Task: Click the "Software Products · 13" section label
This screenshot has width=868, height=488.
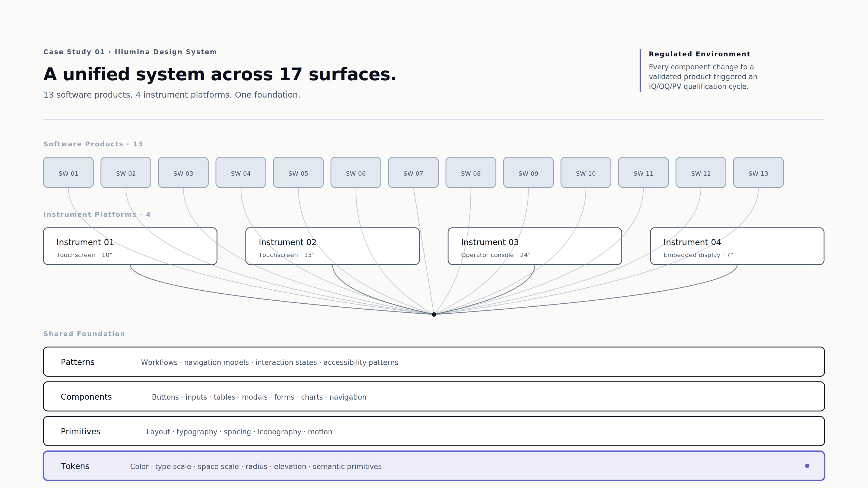Action: pos(93,144)
